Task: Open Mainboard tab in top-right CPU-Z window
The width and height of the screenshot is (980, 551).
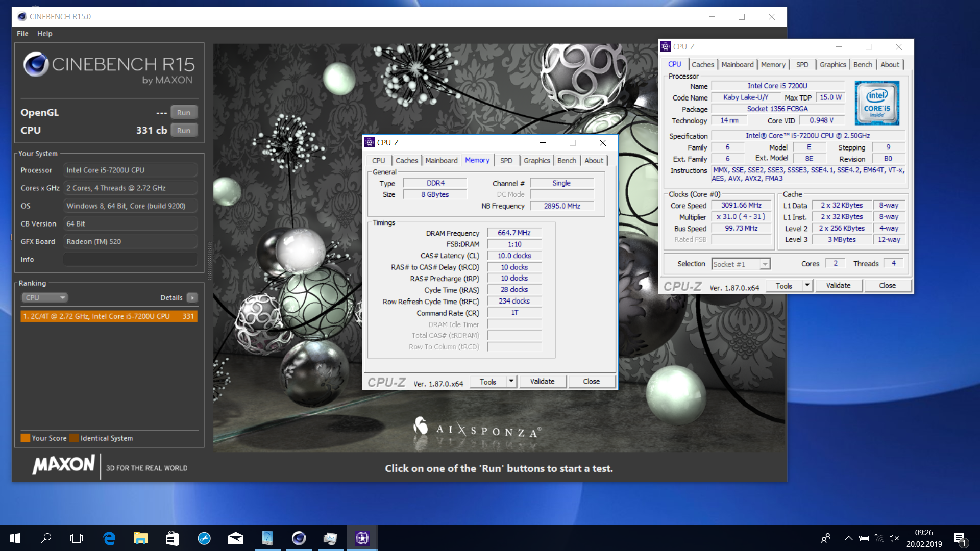Action: point(738,65)
